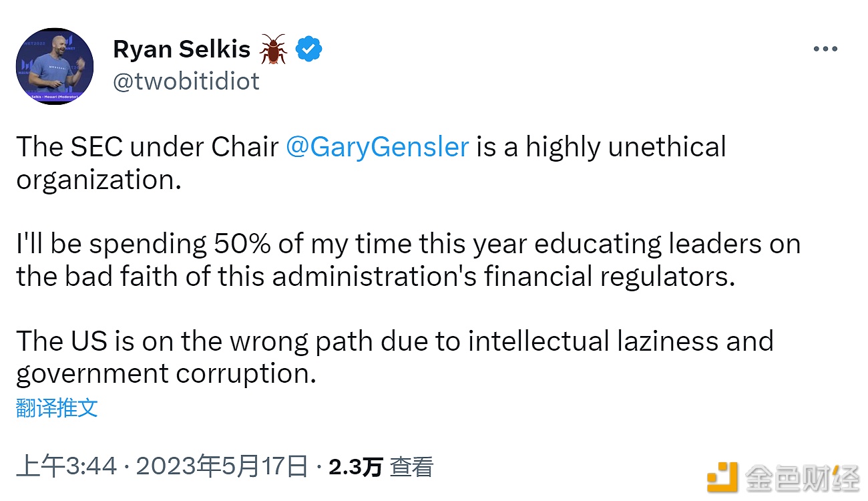Click the golden 金色财经 logo icon
The width and height of the screenshot is (868, 501).
722,478
